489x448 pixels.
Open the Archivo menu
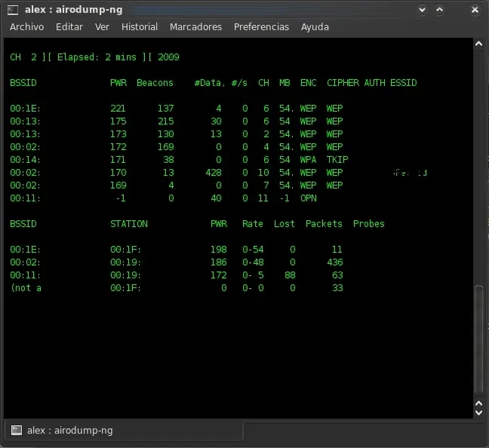pos(27,27)
